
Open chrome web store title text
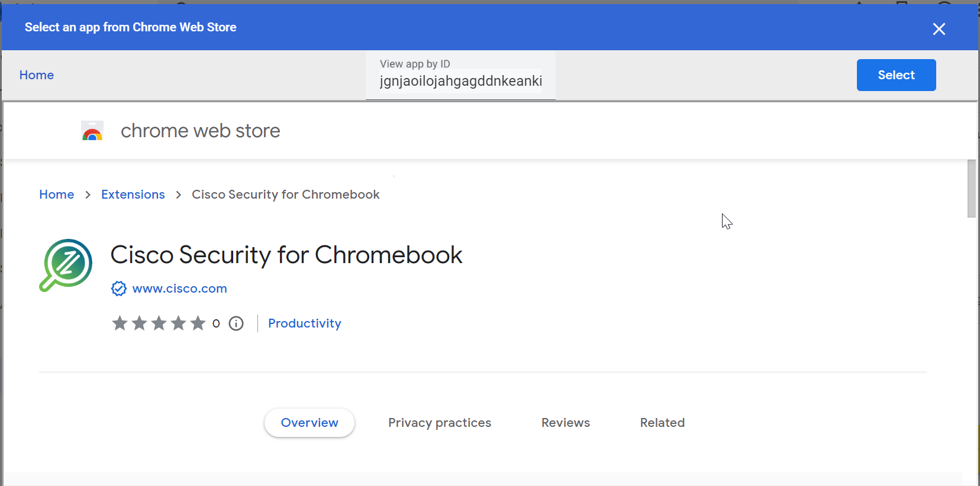[201, 131]
